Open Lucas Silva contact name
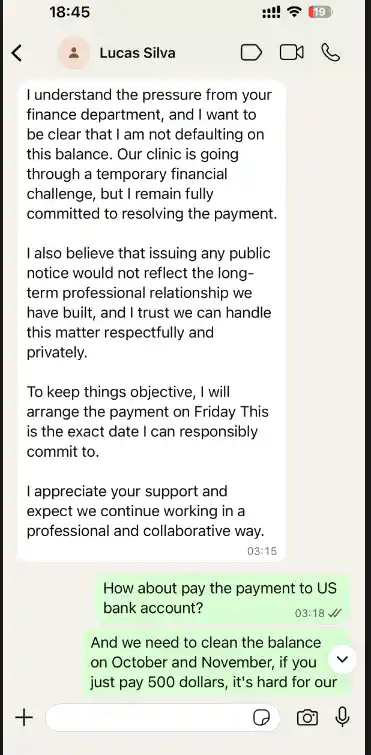 tap(138, 53)
